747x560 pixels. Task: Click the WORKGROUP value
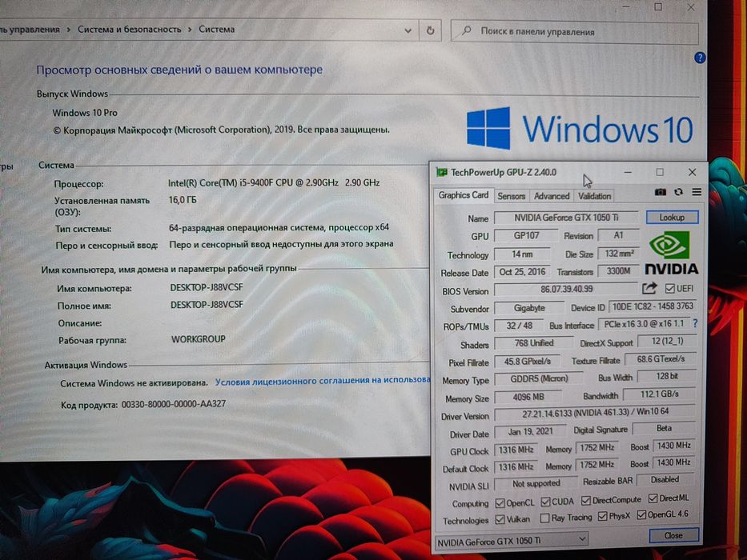click(x=199, y=339)
